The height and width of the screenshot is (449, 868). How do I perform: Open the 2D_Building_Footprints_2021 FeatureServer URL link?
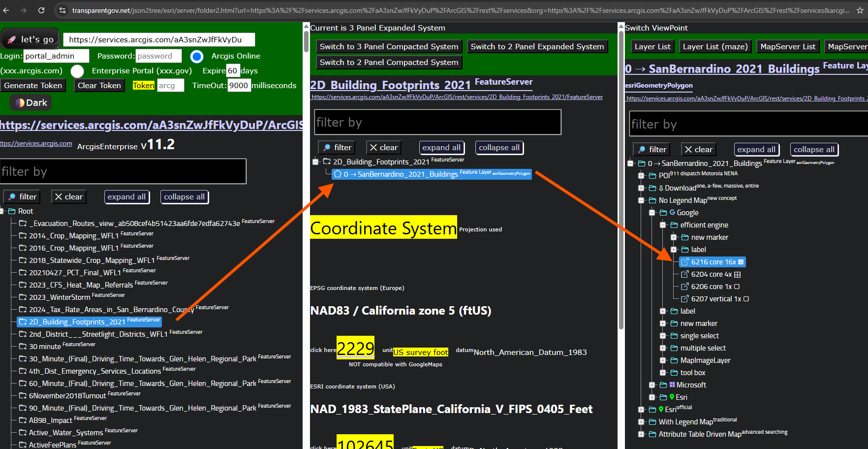pyautogui.click(x=457, y=97)
